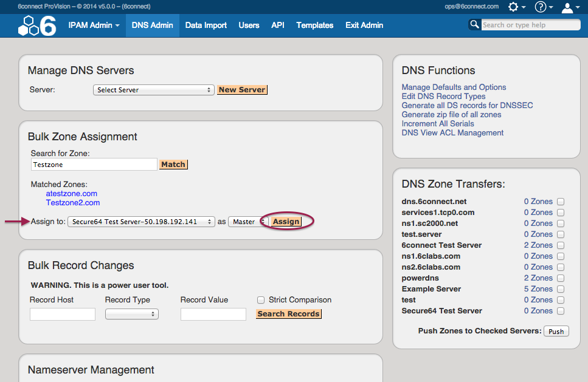This screenshot has height=382, width=588.
Task: Check the test.server transfer checkbox
Action: [561, 234]
